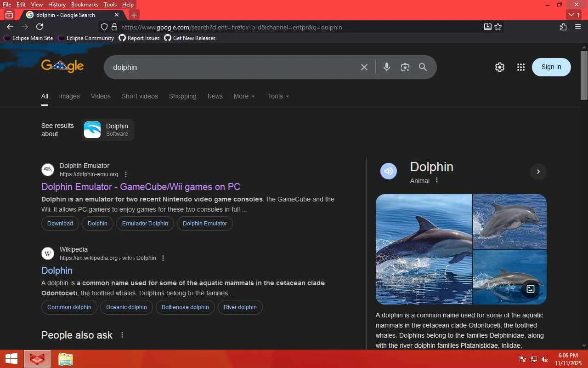The height and width of the screenshot is (368, 588).
Task: Open the History menu
Action: 57,5
